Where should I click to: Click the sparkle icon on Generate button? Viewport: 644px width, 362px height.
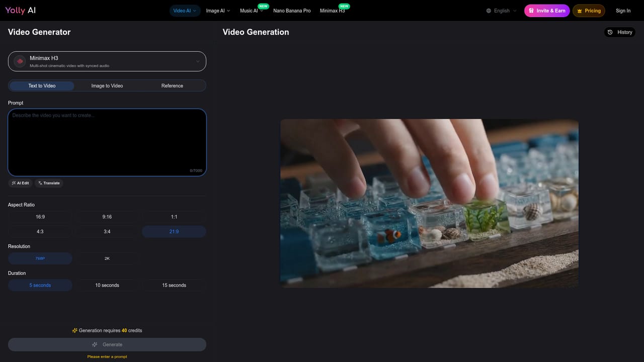pyautogui.click(x=95, y=344)
